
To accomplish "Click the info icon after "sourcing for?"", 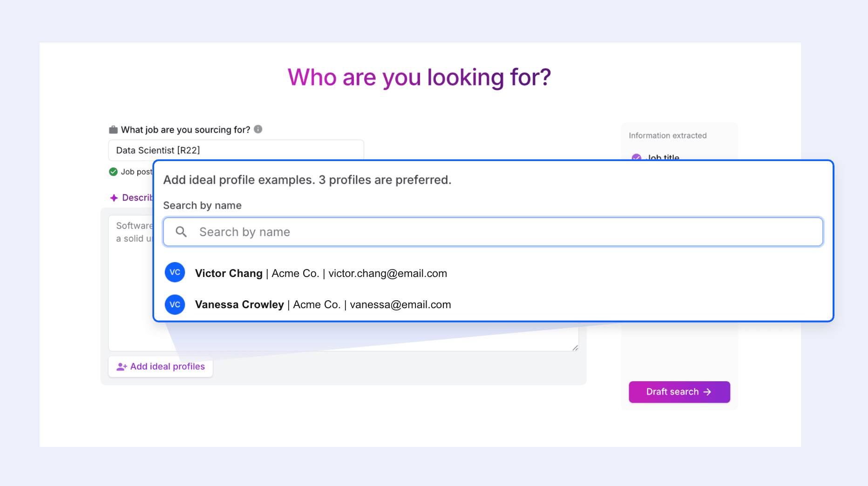I will 258,129.
